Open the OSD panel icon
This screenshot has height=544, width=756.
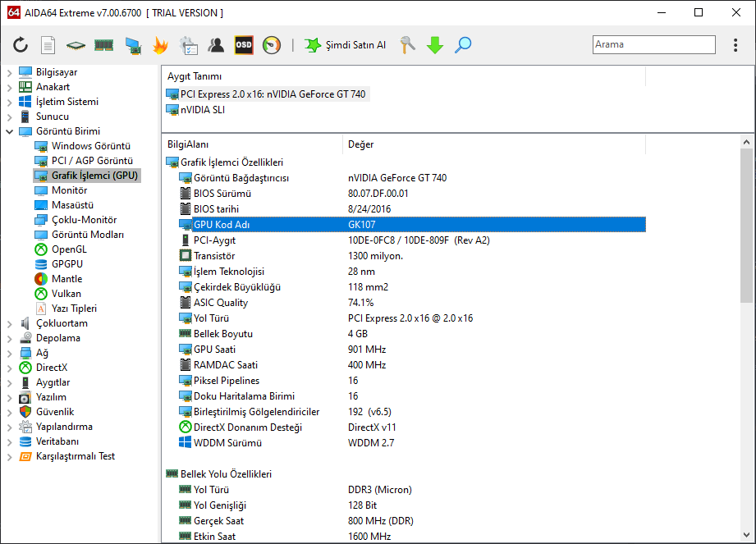coord(244,45)
